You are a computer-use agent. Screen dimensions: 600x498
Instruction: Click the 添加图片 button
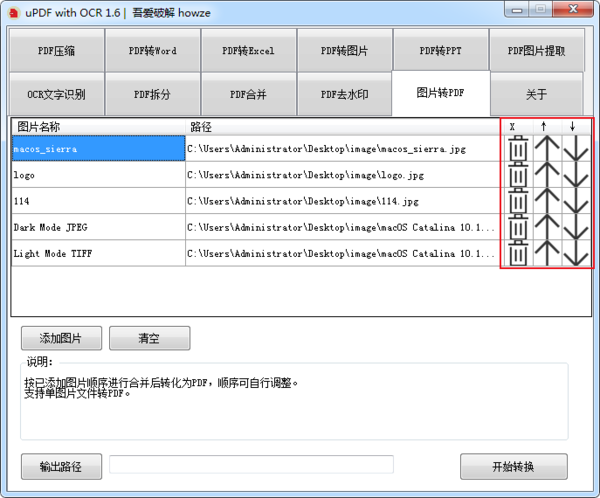click(61, 338)
